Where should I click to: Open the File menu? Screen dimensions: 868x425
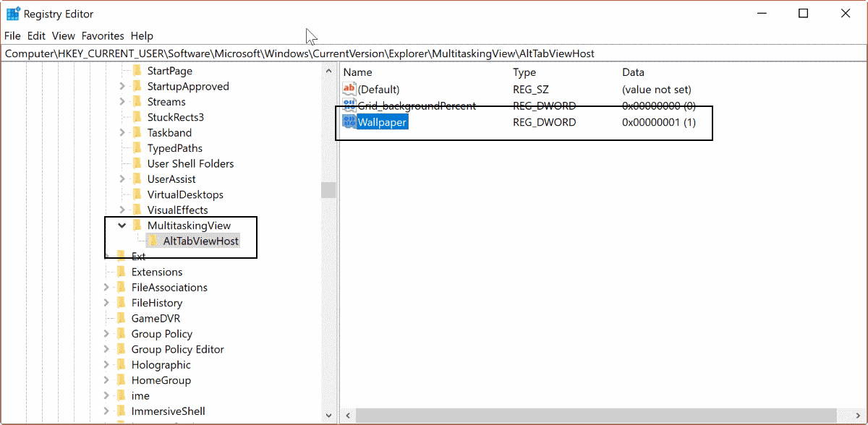[x=12, y=35]
